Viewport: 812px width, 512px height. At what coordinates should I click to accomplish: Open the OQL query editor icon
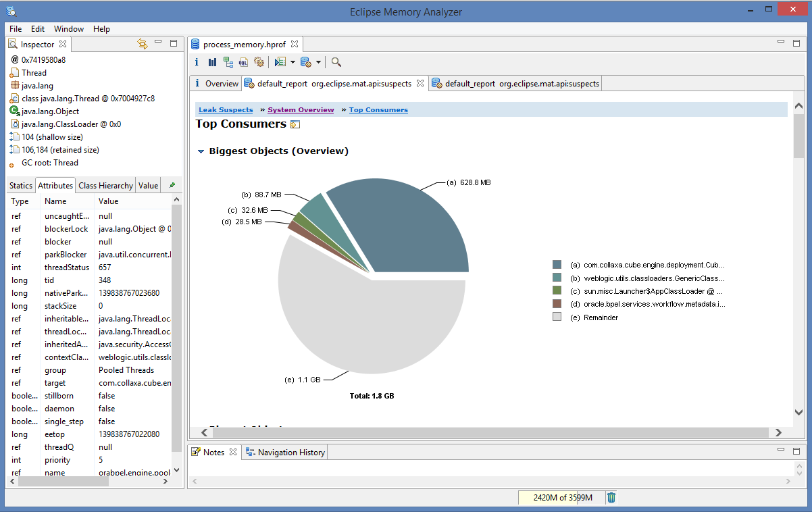click(x=243, y=62)
